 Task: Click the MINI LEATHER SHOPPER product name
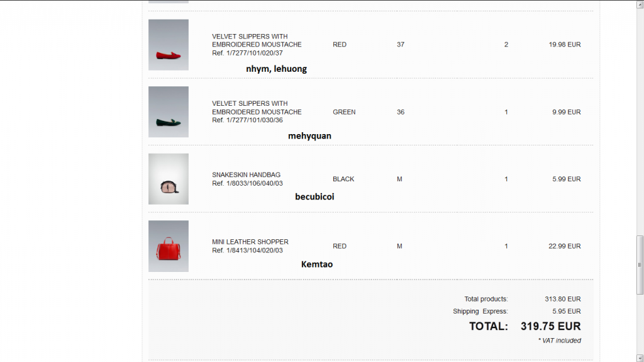click(250, 242)
